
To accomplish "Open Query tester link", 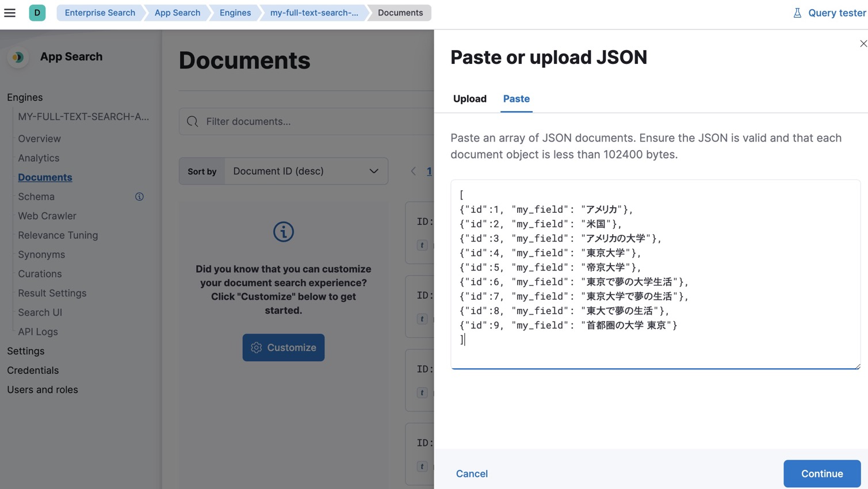I will (x=837, y=13).
